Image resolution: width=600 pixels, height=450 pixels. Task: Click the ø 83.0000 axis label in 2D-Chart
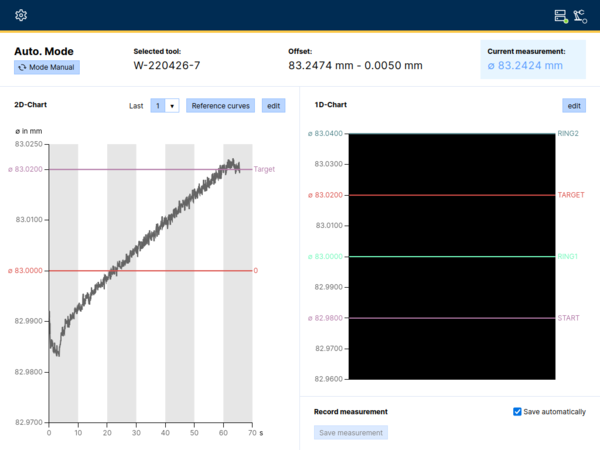(25, 271)
